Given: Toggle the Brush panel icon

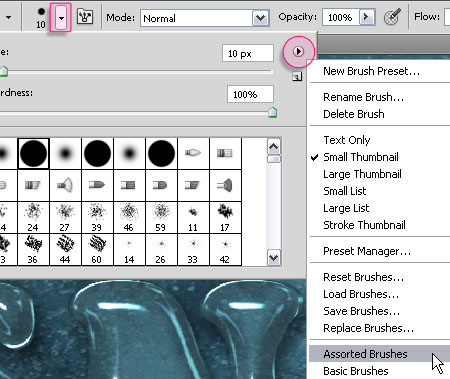Looking at the screenshot, I should (85, 16).
